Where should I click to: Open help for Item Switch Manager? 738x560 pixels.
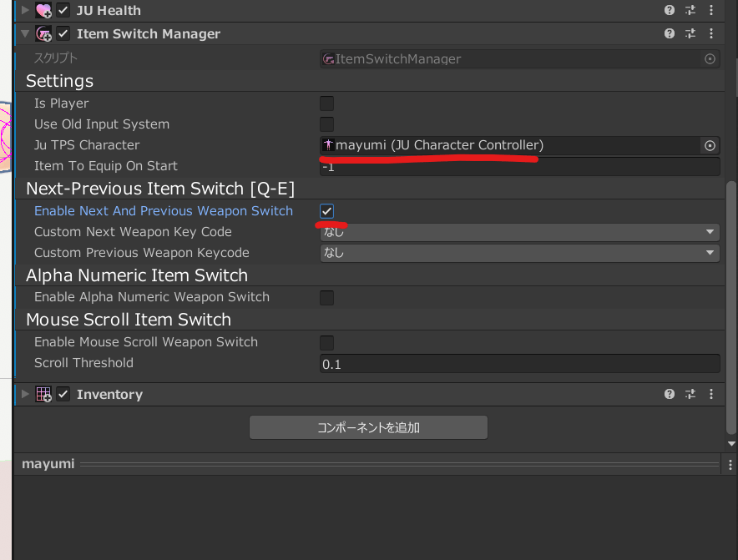coord(669,33)
